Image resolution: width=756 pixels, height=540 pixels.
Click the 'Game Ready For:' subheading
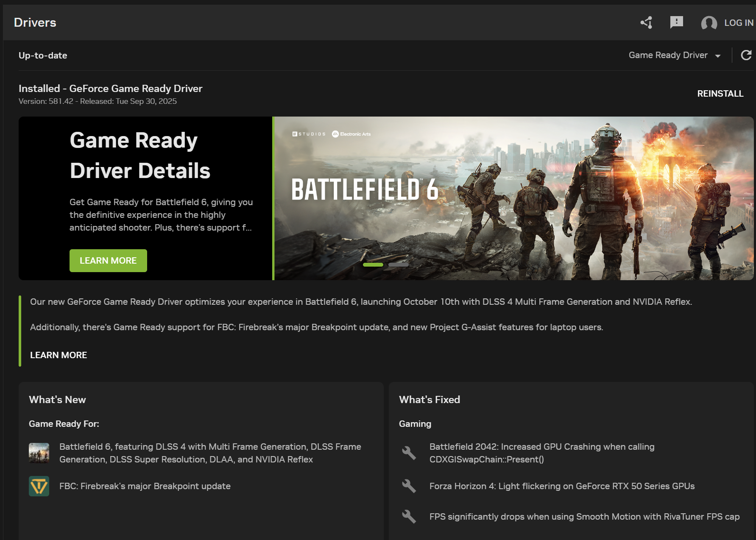(x=64, y=424)
